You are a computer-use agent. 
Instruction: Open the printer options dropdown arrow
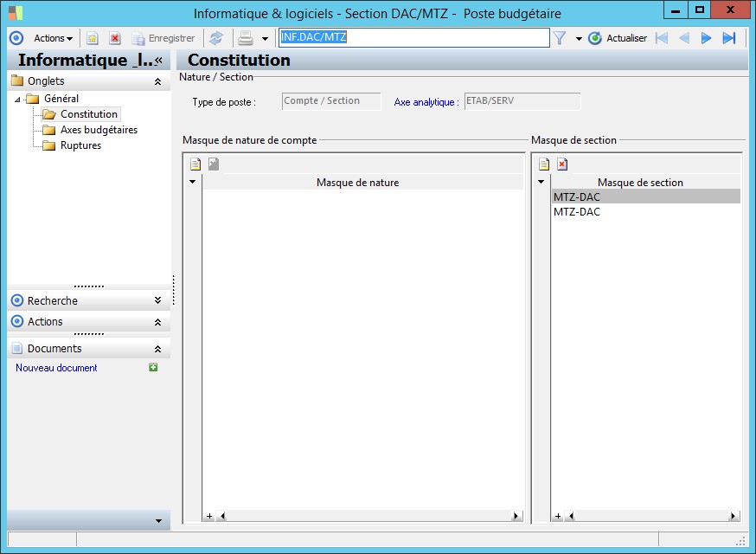pyautogui.click(x=265, y=39)
